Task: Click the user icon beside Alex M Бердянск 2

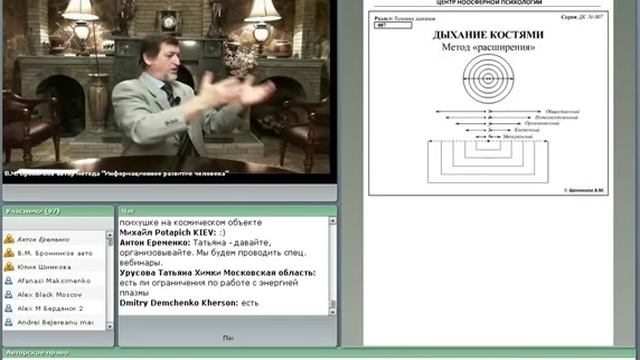Action: (x=9, y=308)
